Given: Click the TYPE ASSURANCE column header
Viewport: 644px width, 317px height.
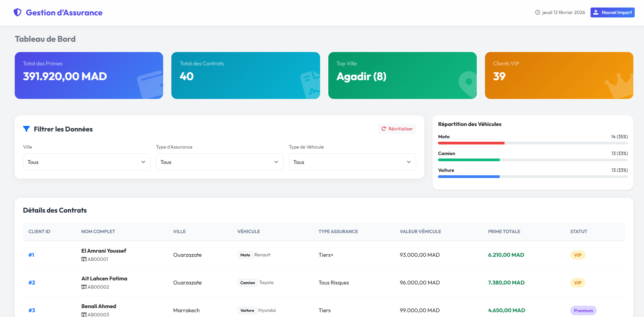Looking at the screenshot, I should (338, 232).
